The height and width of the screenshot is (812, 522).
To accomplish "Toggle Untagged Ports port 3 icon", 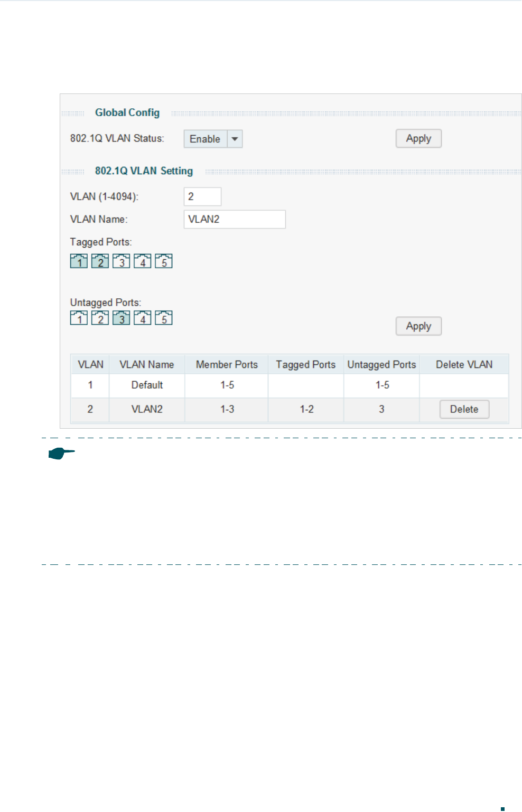I will tap(121, 318).
